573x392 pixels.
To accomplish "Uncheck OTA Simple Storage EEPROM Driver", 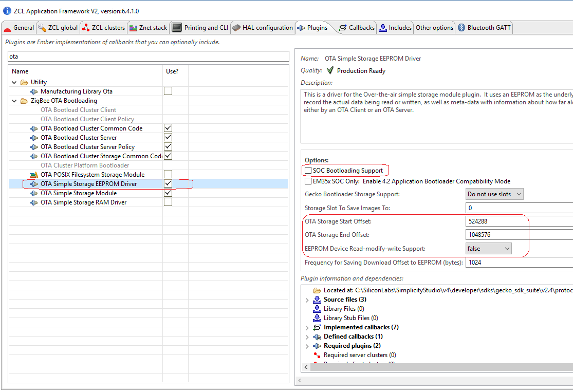I will (x=168, y=183).
